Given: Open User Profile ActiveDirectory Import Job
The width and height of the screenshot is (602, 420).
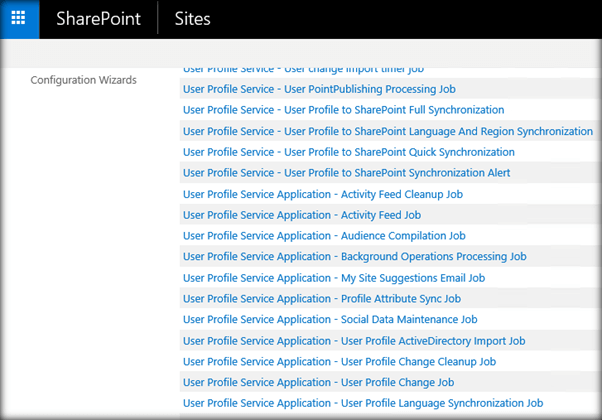Looking at the screenshot, I should (x=354, y=341).
